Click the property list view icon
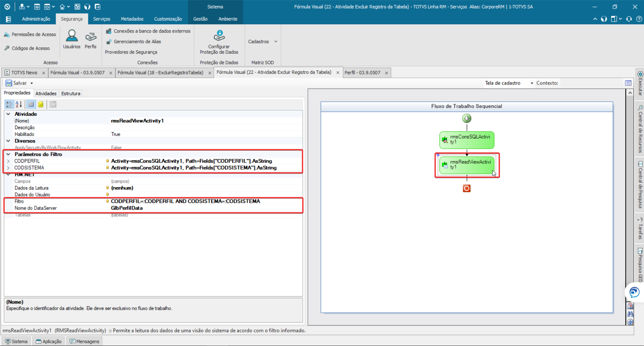This screenshot has width=644, height=346. (31, 104)
